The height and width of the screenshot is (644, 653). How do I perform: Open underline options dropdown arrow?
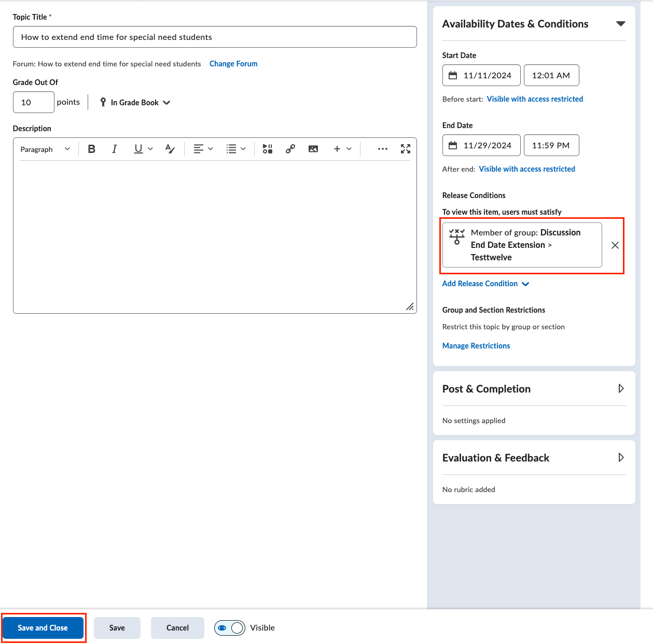150,149
